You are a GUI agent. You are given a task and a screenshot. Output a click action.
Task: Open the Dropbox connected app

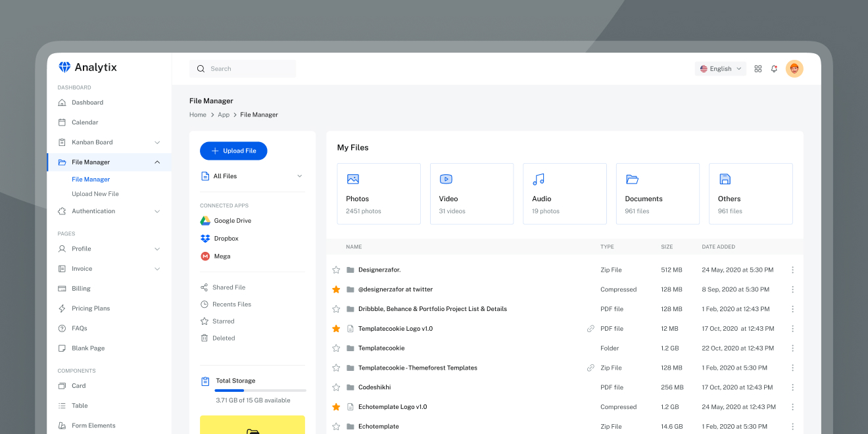[x=219, y=239]
